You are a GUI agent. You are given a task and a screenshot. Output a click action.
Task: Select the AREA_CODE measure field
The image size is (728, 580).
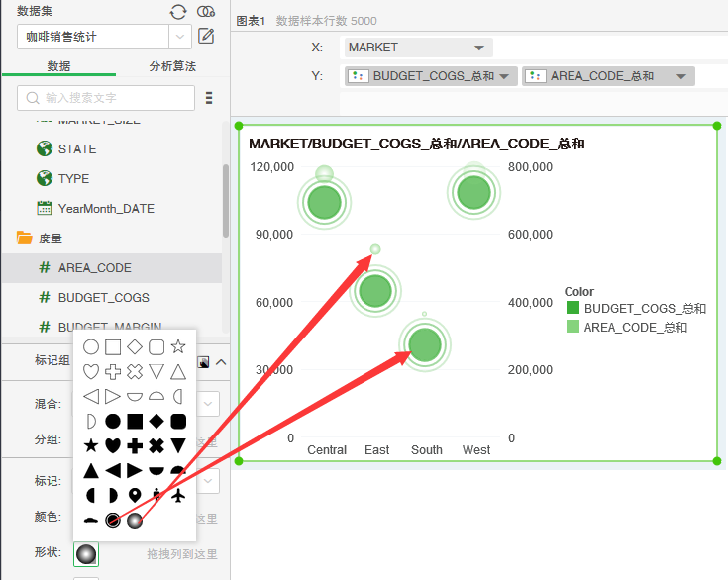[94, 267]
